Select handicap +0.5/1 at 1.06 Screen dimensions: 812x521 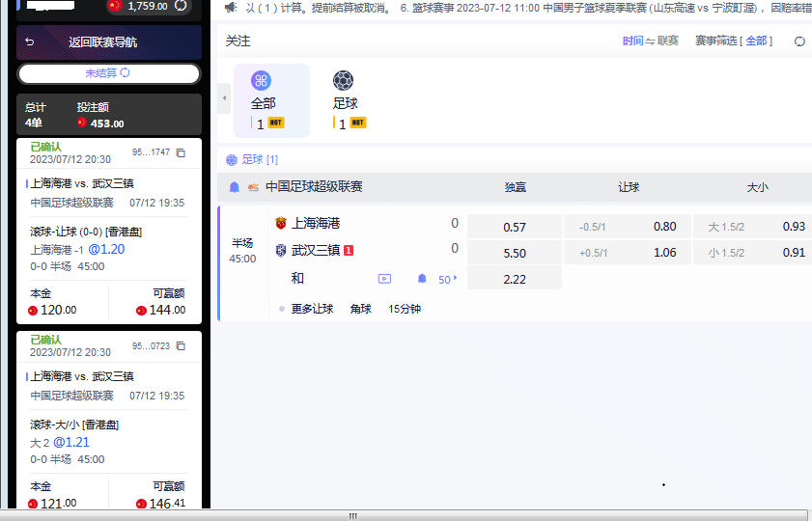click(x=628, y=253)
